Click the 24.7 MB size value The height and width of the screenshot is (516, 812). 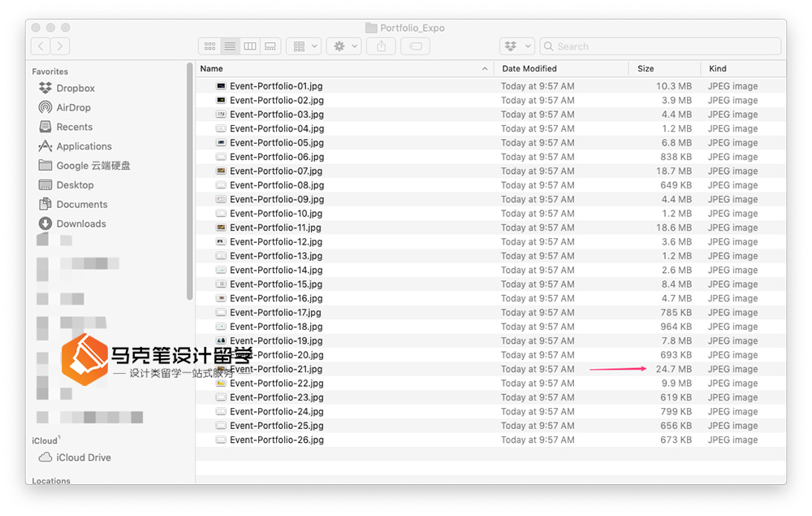coord(674,369)
